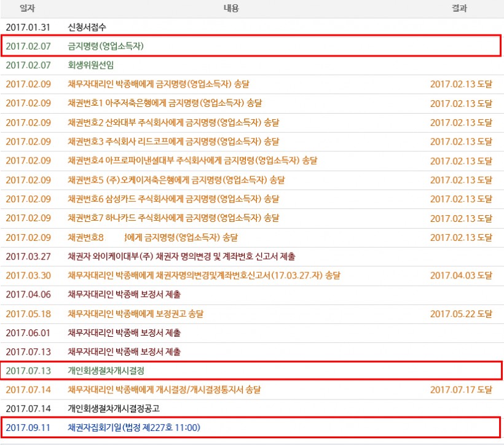Click 2017.02.13 도달 result in 아프로파이낸셜대부 row
Viewport: 504px width, 445px height.
[461, 161]
